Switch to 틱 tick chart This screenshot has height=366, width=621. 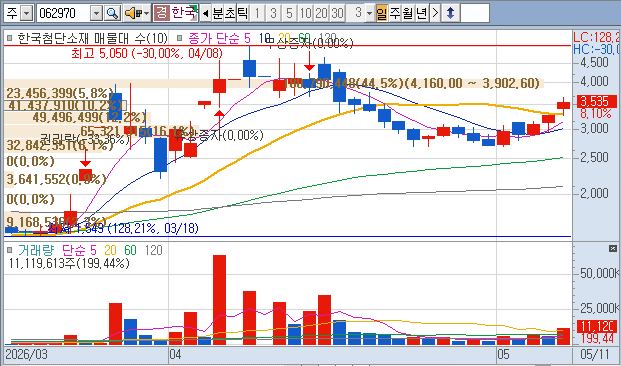(x=242, y=13)
